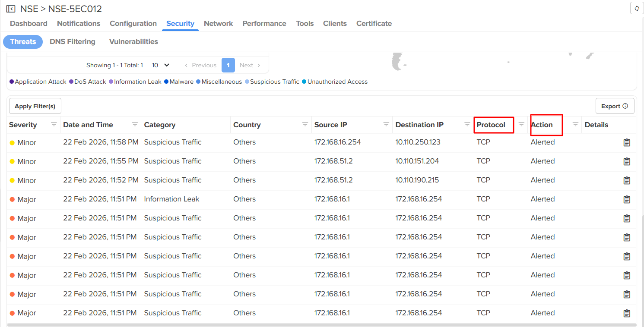Click the horizontal scrollbar below the table
This screenshot has height=327, width=644.
(321, 325)
